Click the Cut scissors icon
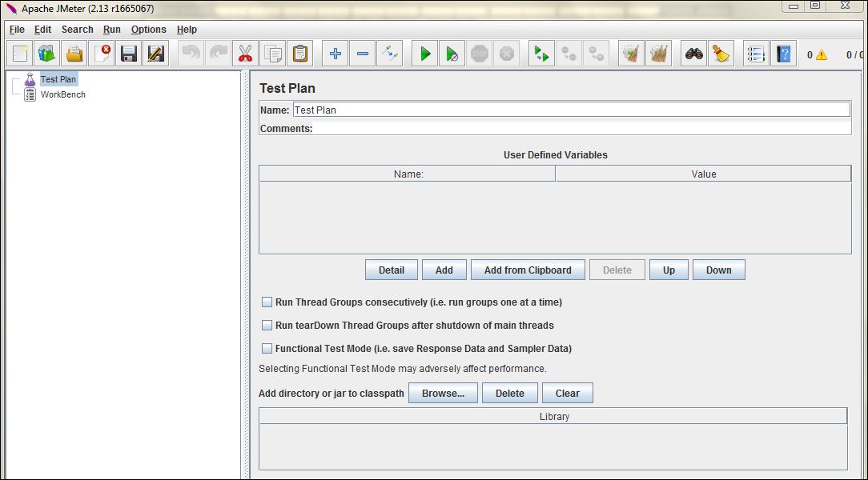868x480 pixels. click(x=244, y=53)
